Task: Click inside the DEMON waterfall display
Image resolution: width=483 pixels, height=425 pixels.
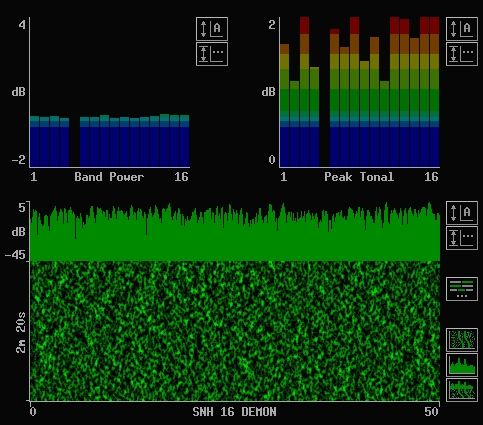Action: click(235, 331)
